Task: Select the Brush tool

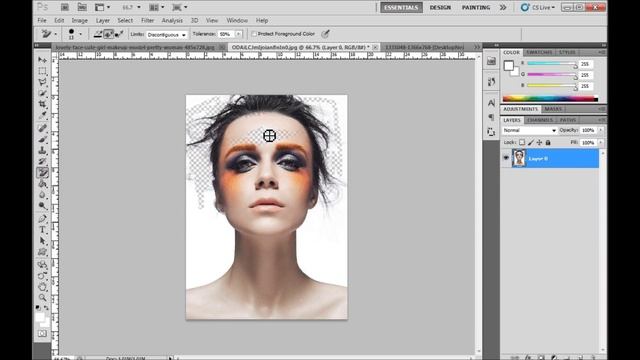Action: click(x=42, y=139)
